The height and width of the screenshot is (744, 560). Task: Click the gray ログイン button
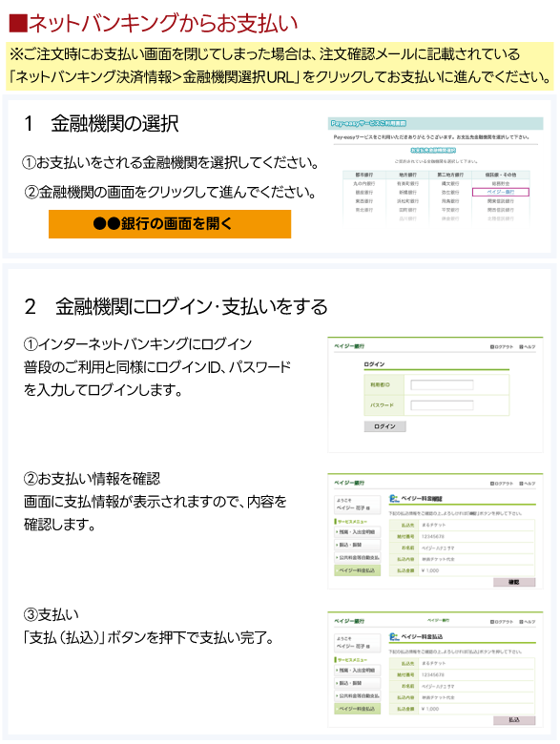(x=384, y=426)
